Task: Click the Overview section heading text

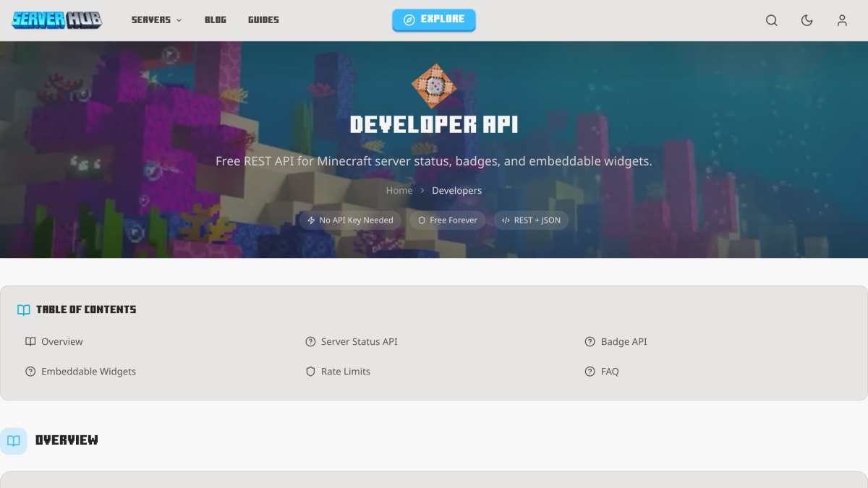Action: coord(67,440)
